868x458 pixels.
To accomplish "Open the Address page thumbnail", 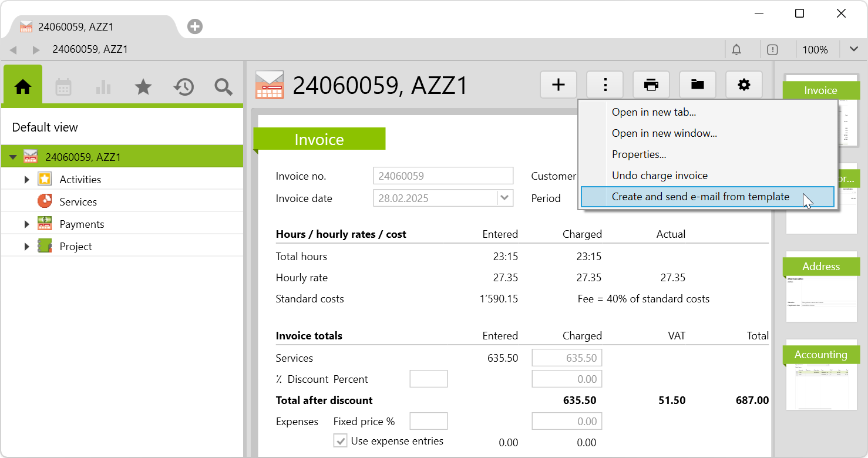I will (x=821, y=288).
